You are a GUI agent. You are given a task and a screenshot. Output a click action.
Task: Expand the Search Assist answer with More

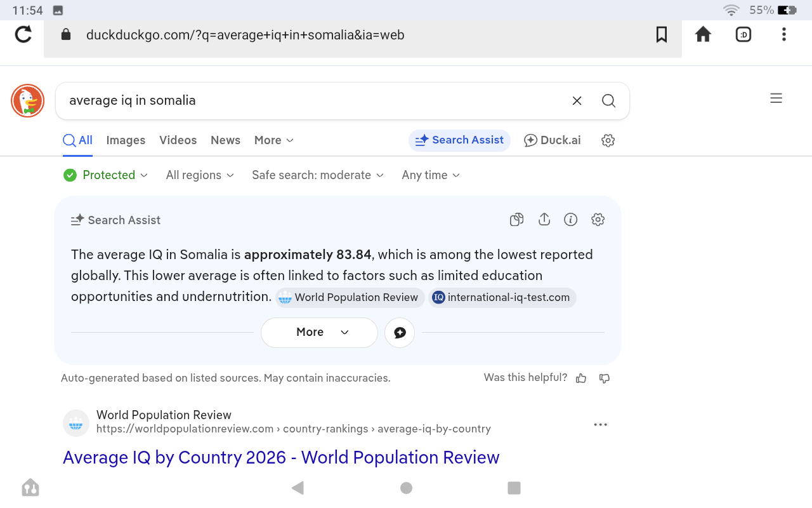(319, 332)
